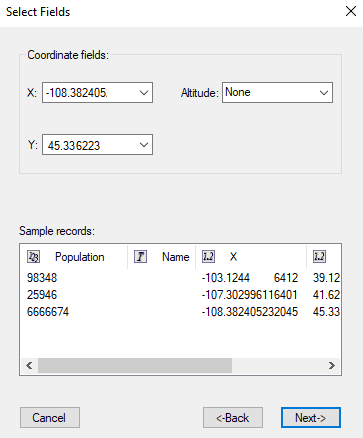The width and height of the screenshot is (363, 438).
Task: Click the scroll right arrow in sample records
Action: pos(331,365)
